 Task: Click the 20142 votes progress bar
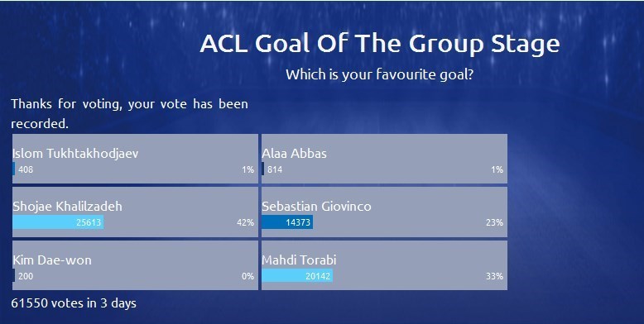[297, 275]
